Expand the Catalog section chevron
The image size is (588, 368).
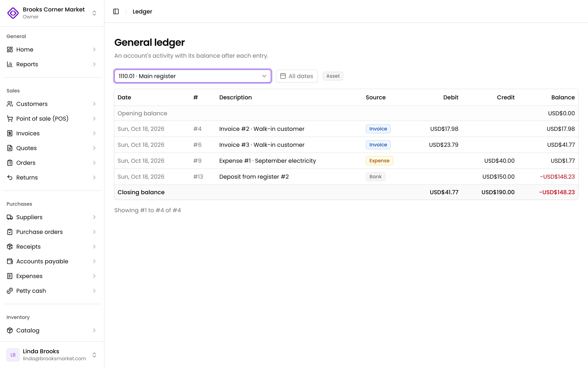tap(94, 331)
